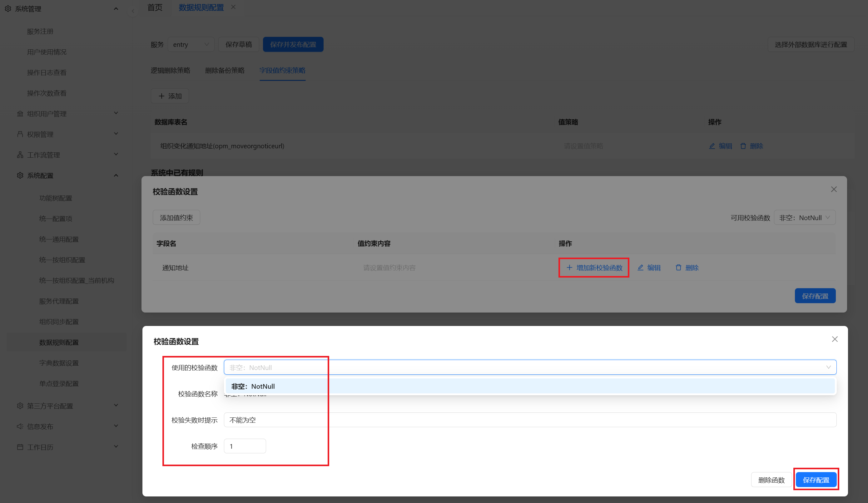Open 统一通用配置 menu item

coord(59,239)
